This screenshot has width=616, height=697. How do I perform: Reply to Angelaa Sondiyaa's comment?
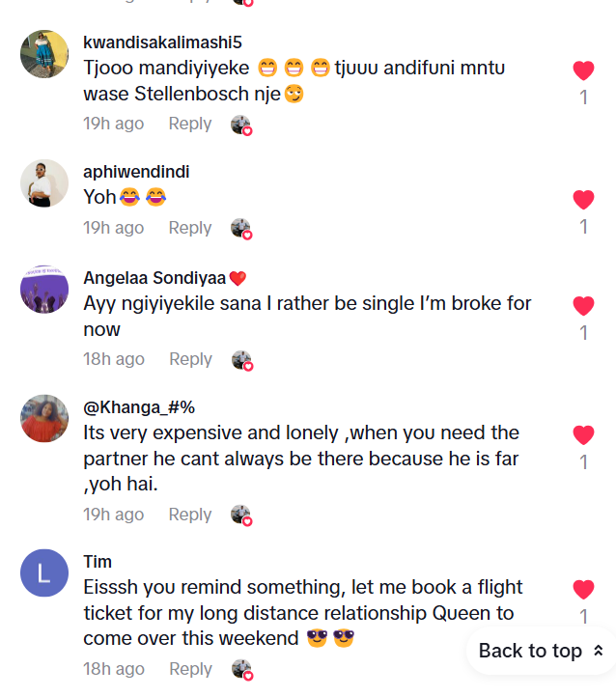tap(190, 359)
